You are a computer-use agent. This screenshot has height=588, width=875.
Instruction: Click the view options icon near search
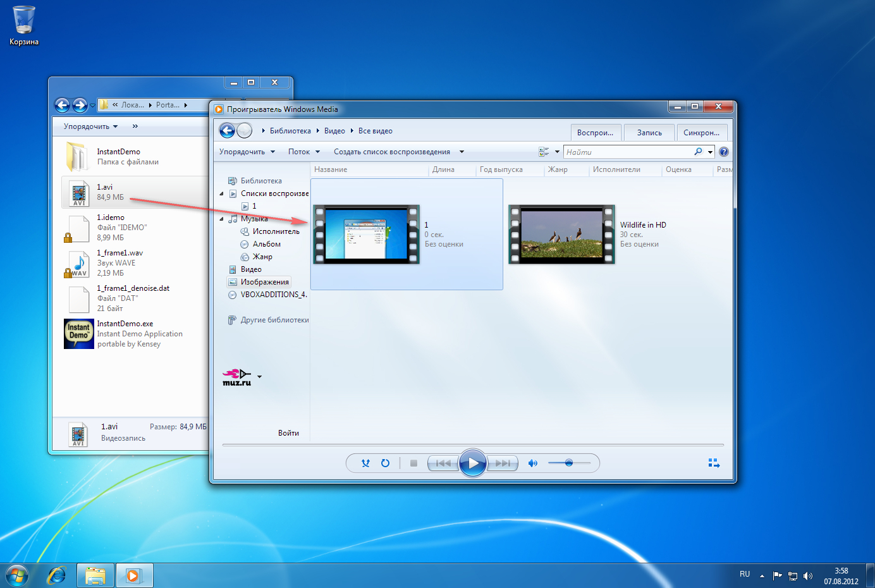[544, 152]
